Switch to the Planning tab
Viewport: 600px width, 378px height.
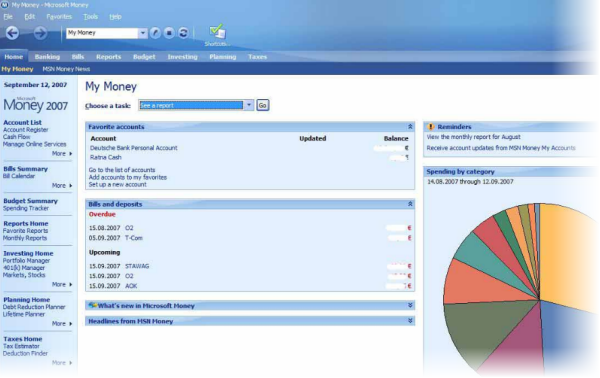tap(222, 57)
